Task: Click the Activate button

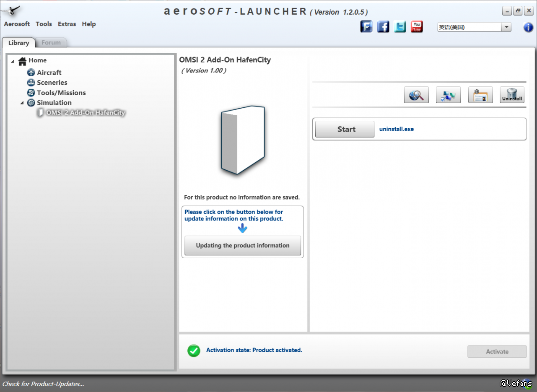Action: [497, 352]
